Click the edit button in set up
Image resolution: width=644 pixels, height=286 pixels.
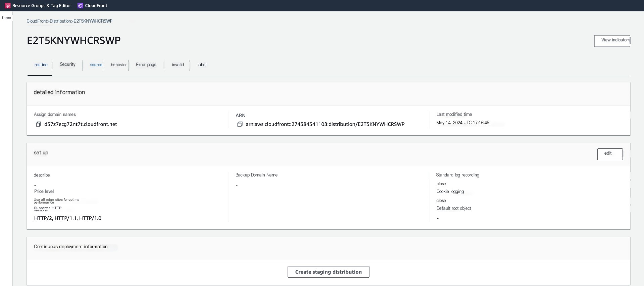point(610,154)
